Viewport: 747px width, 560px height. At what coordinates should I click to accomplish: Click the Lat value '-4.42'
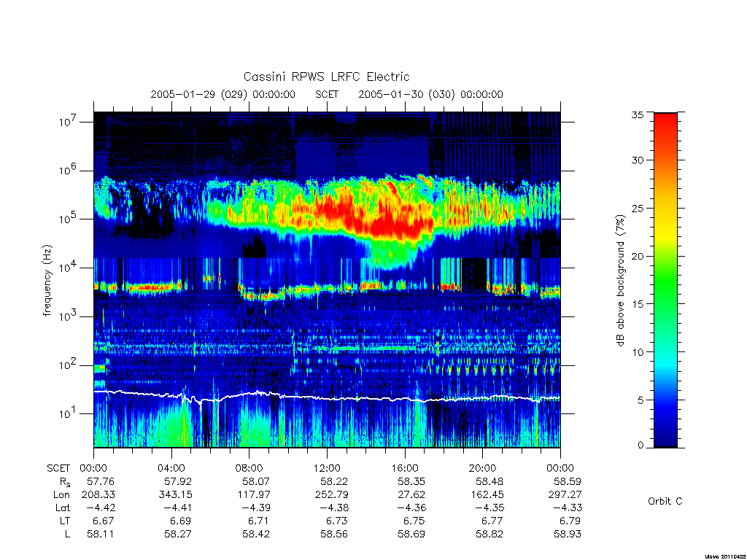101,507
